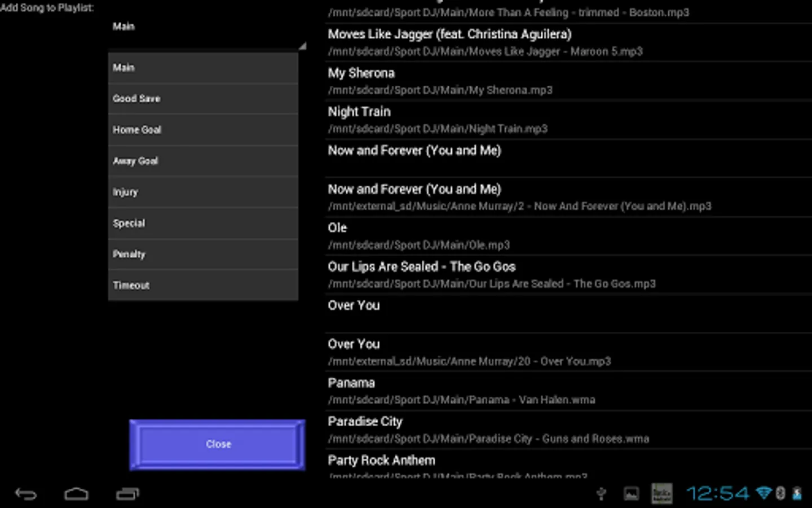The image size is (812, 508).
Task: Open the recent apps navigation icon
Action: point(127,494)
